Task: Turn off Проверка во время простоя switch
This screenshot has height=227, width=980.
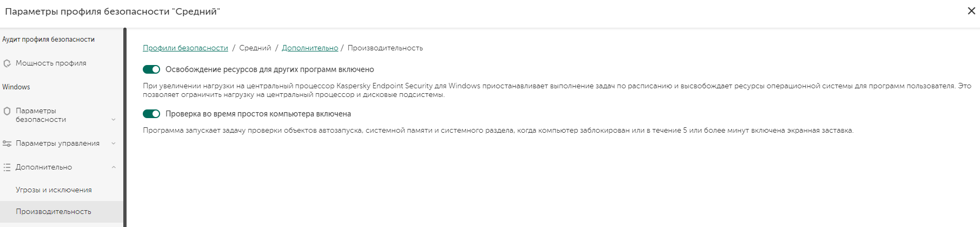Action: click(x=151, y=114)
